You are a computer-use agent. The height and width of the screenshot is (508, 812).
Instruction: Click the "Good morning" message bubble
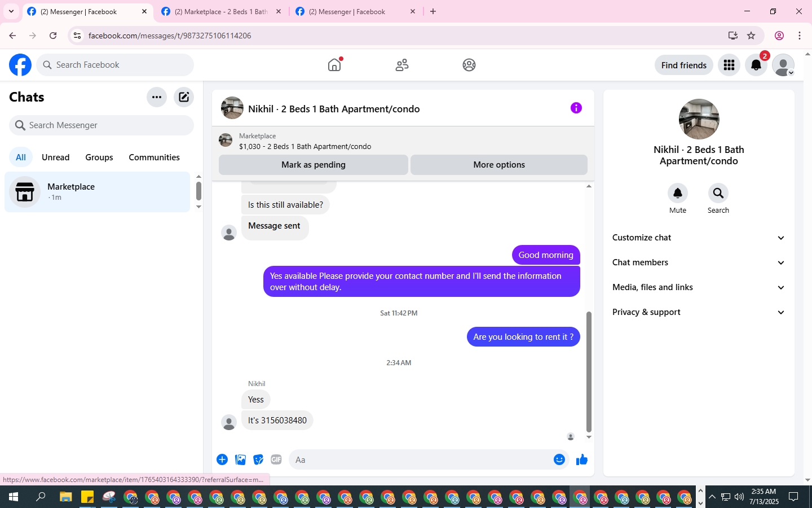(x=546, y=255)
